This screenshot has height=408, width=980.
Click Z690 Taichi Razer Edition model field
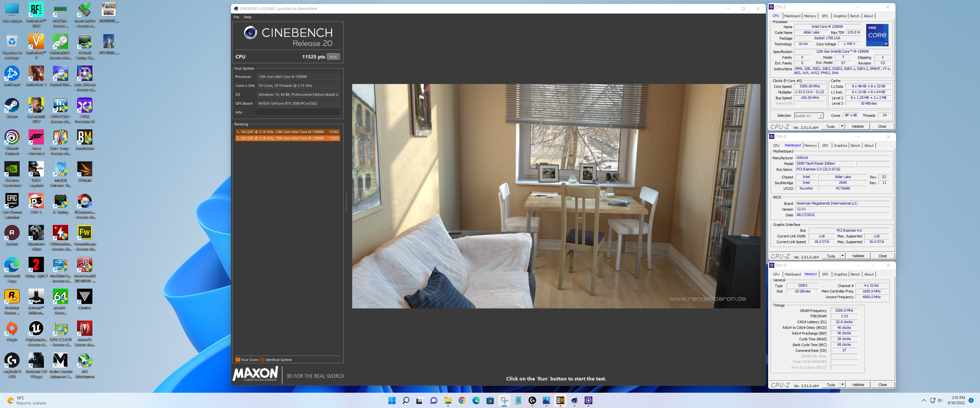825,163
